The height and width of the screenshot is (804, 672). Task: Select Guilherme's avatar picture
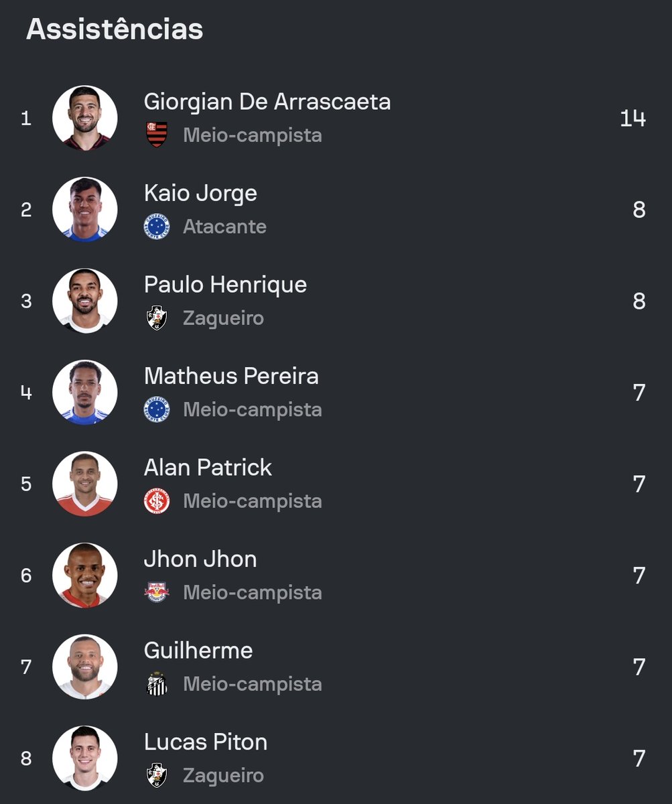pyautogui.click(x=85, y=667)
